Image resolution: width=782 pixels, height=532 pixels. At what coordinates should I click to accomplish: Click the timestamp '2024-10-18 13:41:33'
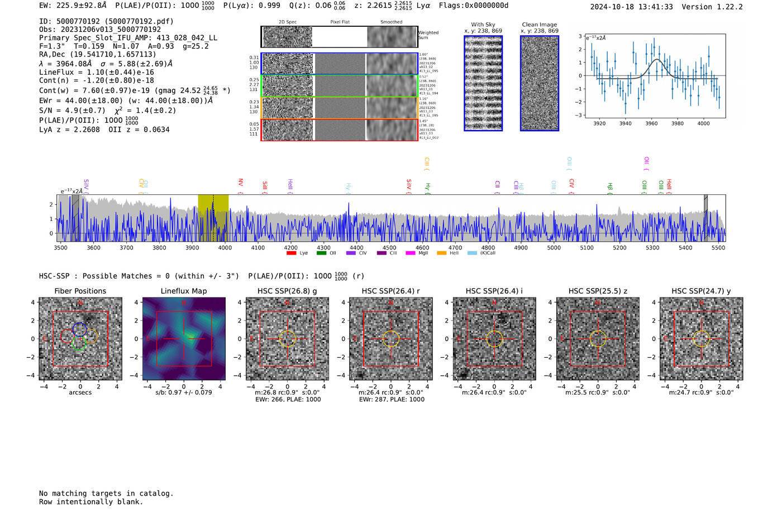pyautogui.click(x=631, y=7)
